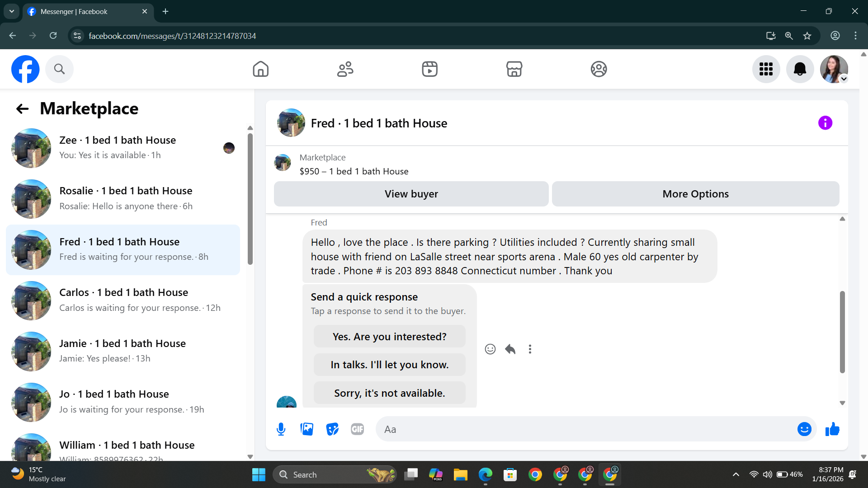Screen dimensions: 868x488
Task: Send 'Sorry, it's not available.' quick response
Action: [x=389, y=393]
